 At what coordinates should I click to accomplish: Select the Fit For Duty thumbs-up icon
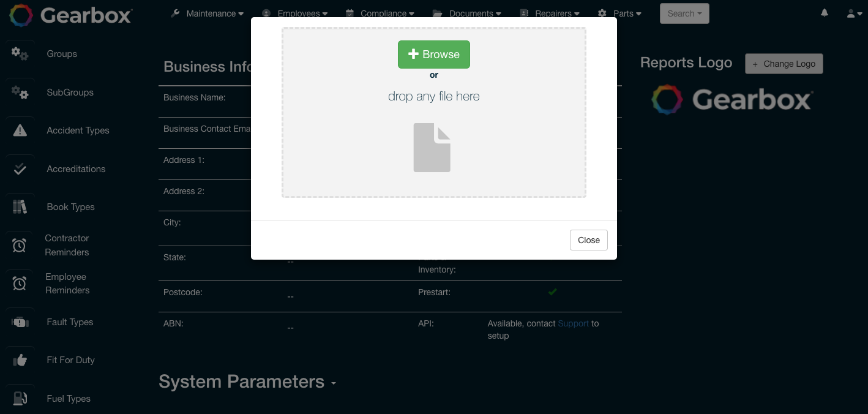20,360
